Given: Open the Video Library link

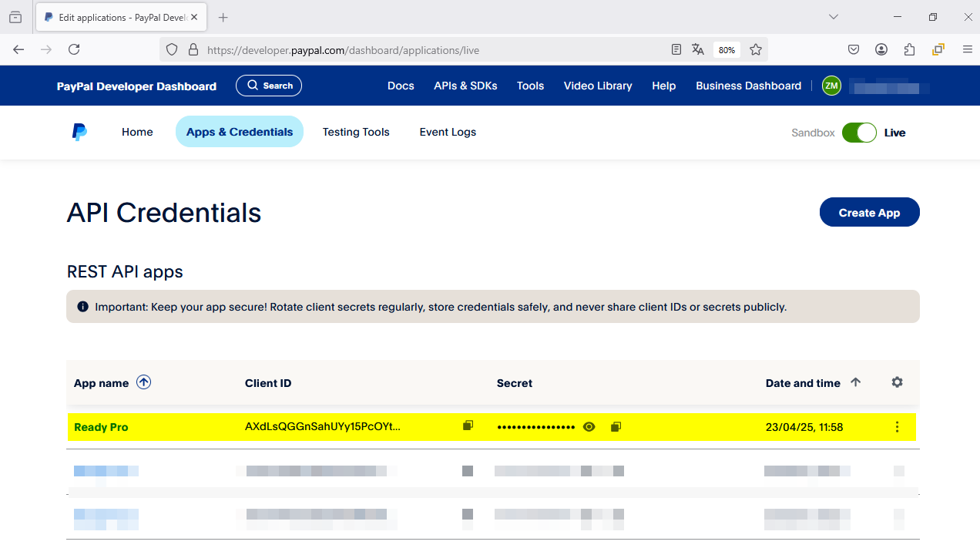Looking at the screenshot, I should 598,86.
